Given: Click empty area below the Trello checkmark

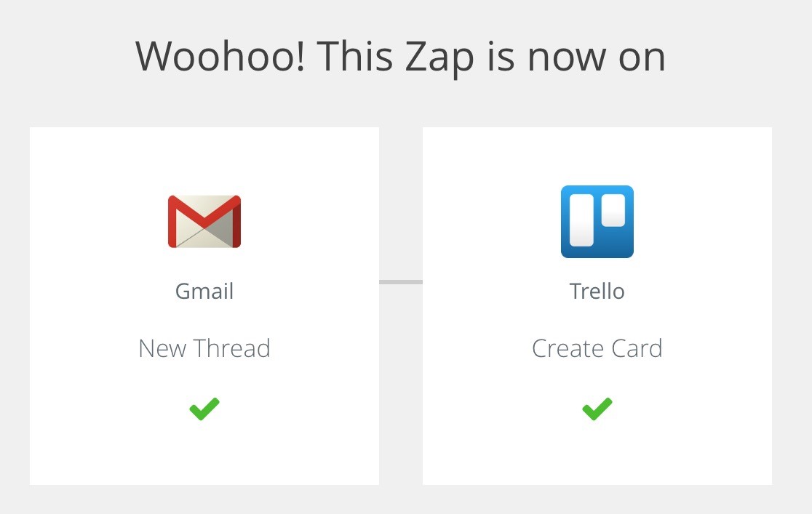Looking at the screenshot, I should (x=597, y=453).
